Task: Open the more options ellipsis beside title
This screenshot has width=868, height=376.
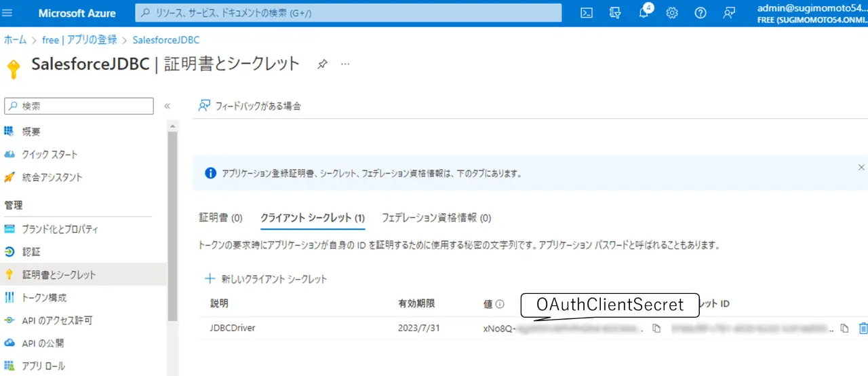Action: (x=345, y=64)
